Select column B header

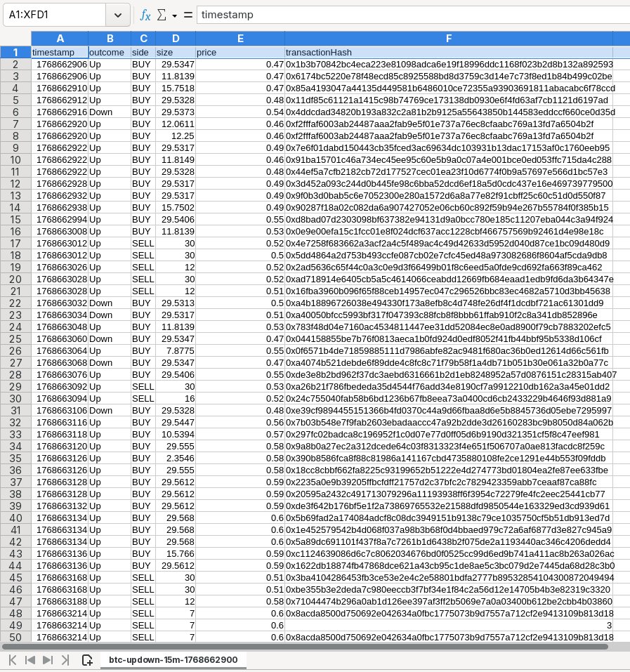[110, 39]
